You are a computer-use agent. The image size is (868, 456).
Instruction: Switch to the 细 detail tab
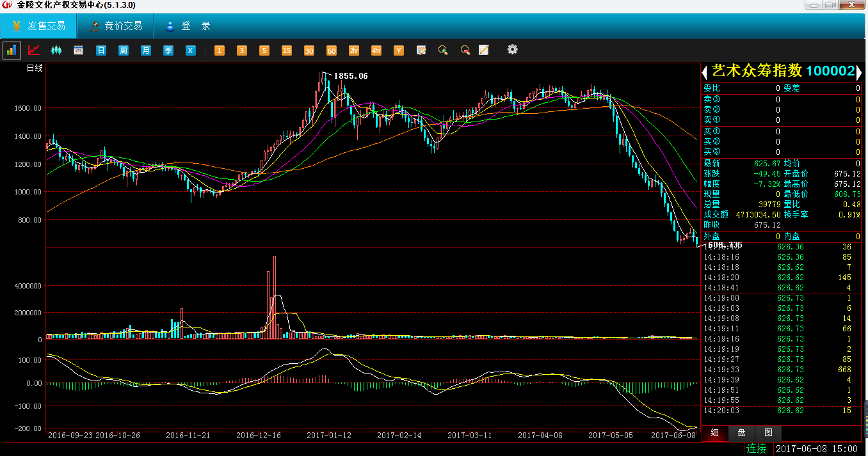pyautogui.click(x=715, y=433)
